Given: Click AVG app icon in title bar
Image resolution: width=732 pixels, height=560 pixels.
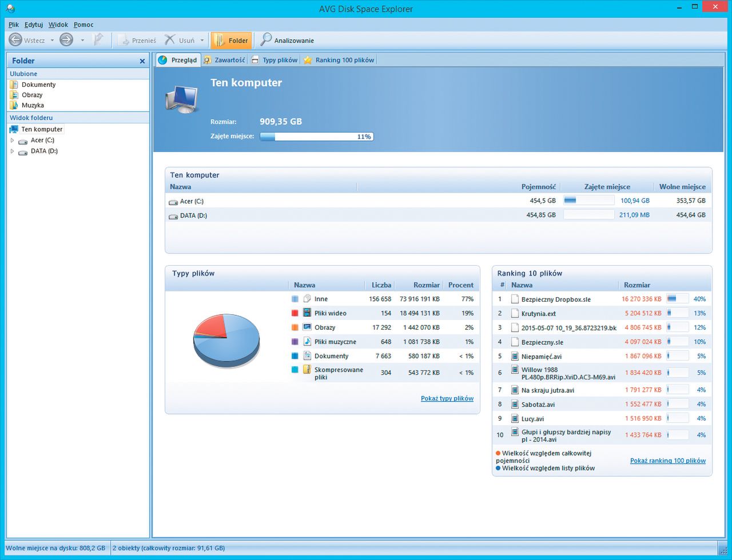Looking at the screenshot, I should point(9,9).
